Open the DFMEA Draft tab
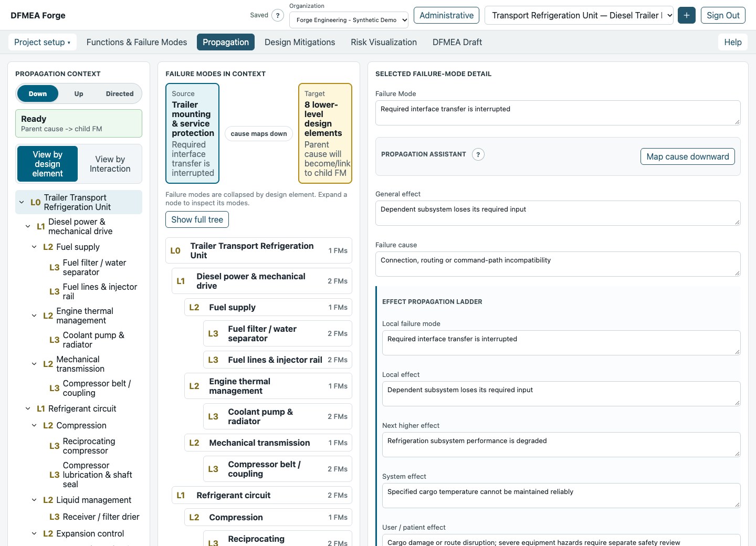 pyautogui.click(x=457, y=42)
